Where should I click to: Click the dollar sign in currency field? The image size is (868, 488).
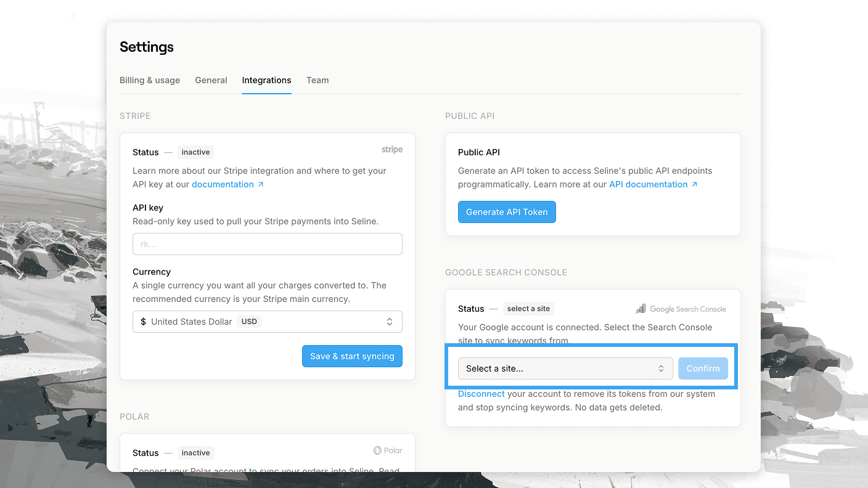point(144,322)
